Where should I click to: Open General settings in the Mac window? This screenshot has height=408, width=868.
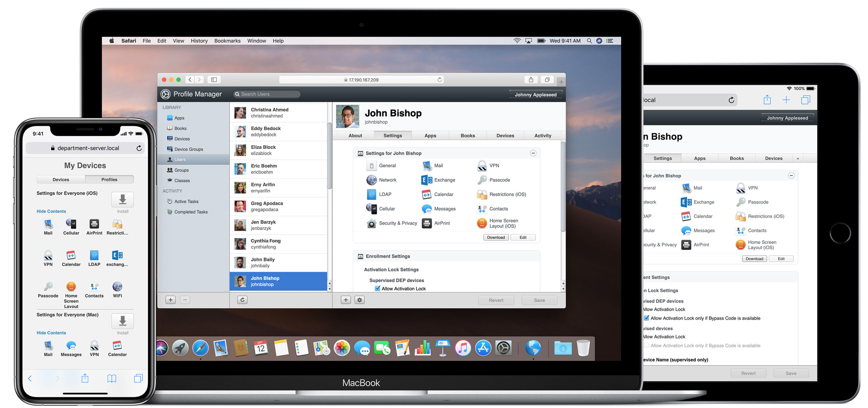click(381, 165)
